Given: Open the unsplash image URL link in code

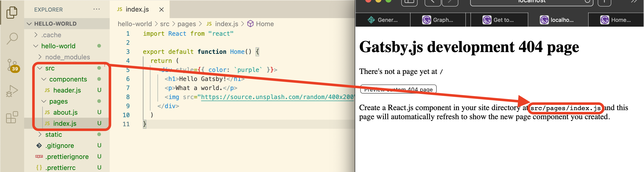Looking at the screenshot, I should [x=277, y=97].
